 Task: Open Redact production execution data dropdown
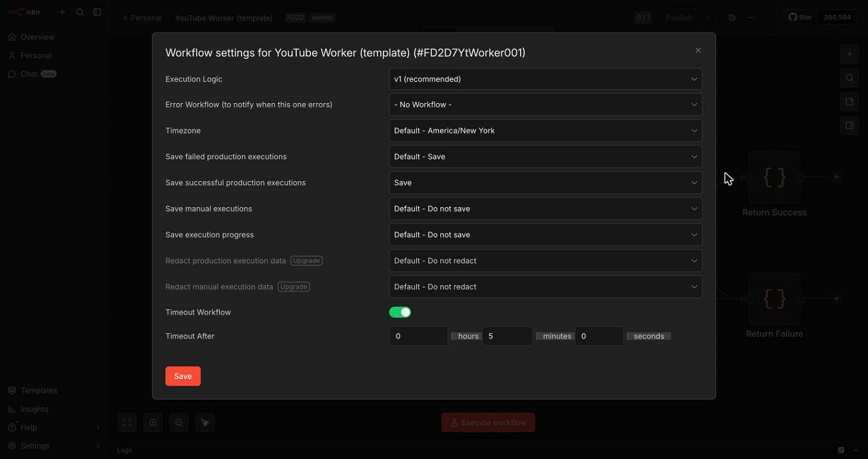545,260
